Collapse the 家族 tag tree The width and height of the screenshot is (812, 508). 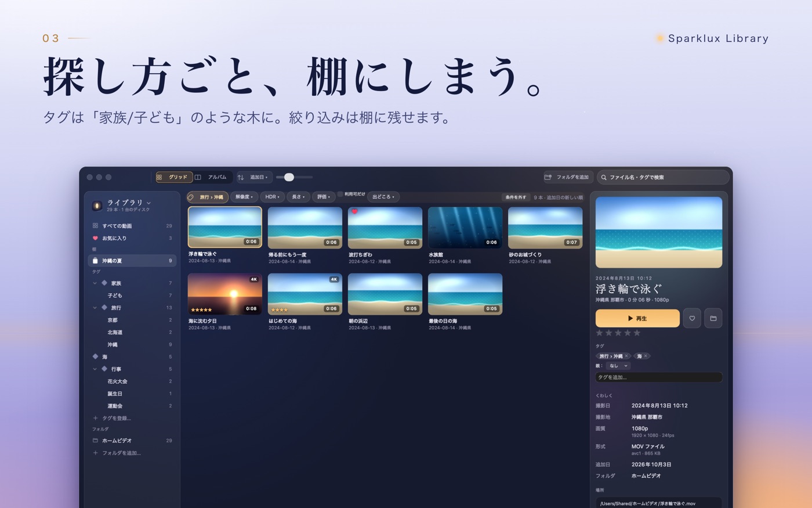(x=95, y=283)
